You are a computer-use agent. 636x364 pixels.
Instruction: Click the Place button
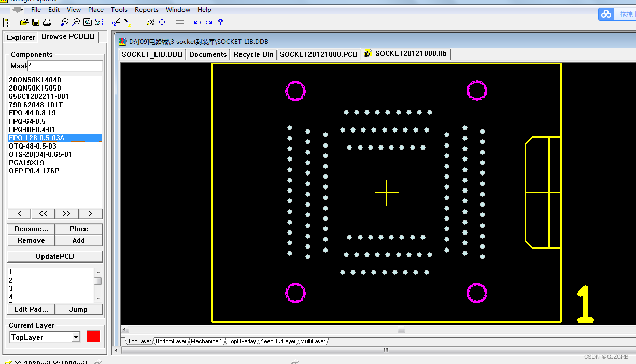pyautogui.click(x=79, y=229)
